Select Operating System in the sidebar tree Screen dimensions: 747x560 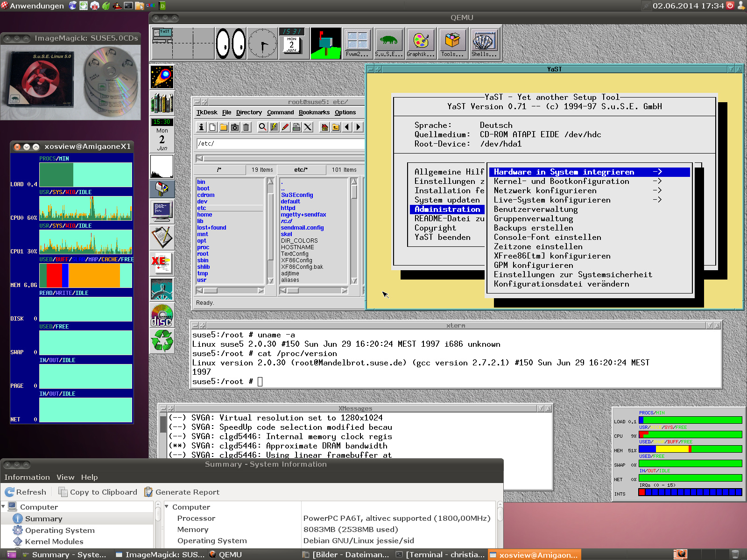(x=60, y=530)
